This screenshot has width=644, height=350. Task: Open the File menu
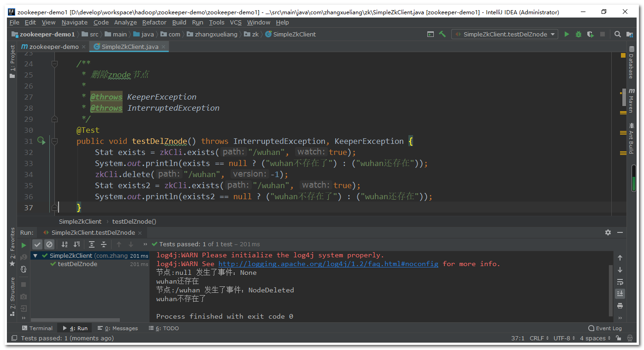pos(14,22)
